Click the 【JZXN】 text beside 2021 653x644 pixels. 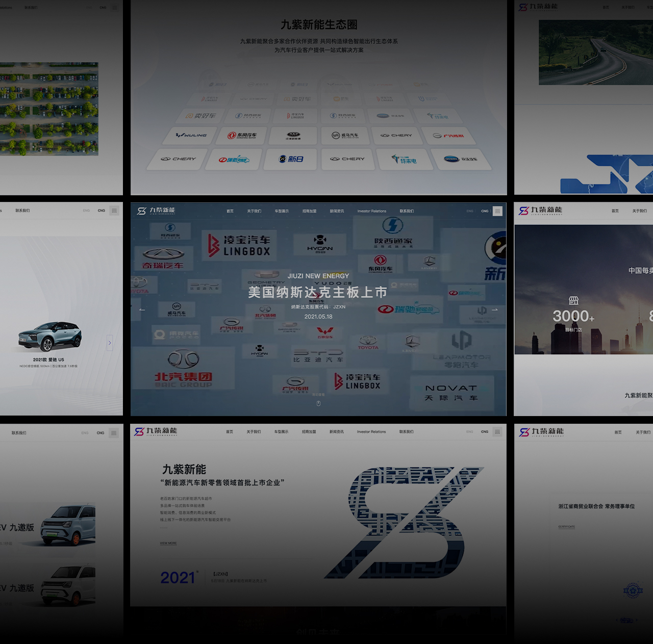(x=220, y=574)
